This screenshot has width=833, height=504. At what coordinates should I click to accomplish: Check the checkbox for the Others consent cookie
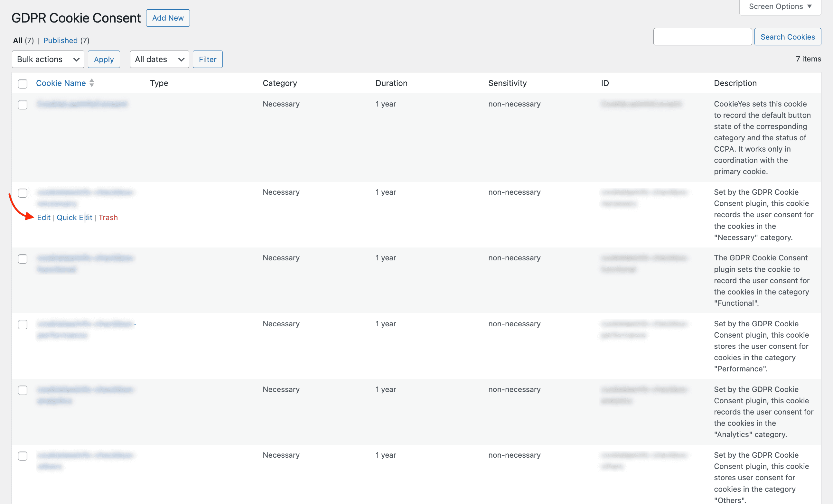point(23,456)
